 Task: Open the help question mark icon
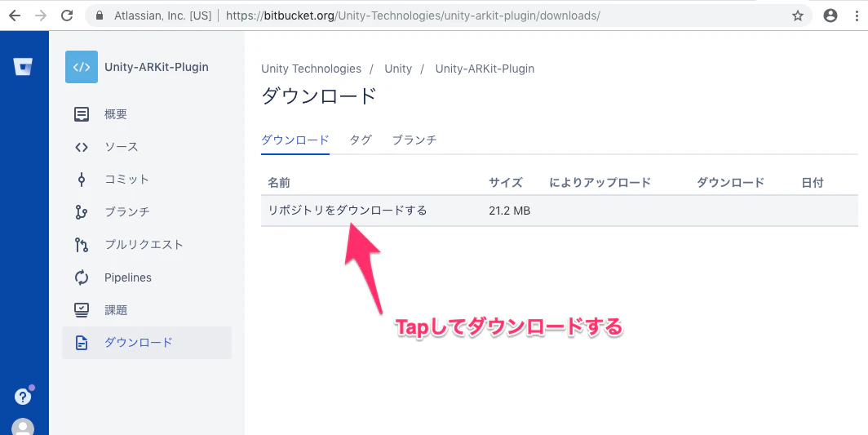tap(22, 396)
